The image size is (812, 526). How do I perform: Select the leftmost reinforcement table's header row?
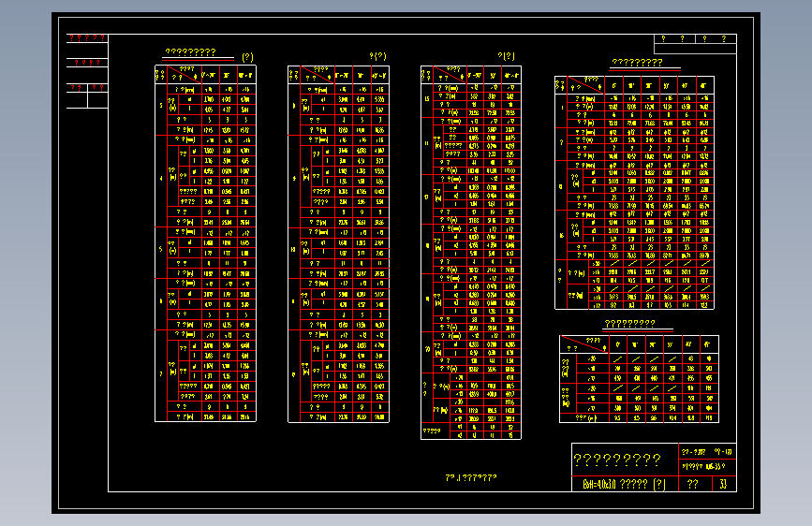(x=206, y=75)
